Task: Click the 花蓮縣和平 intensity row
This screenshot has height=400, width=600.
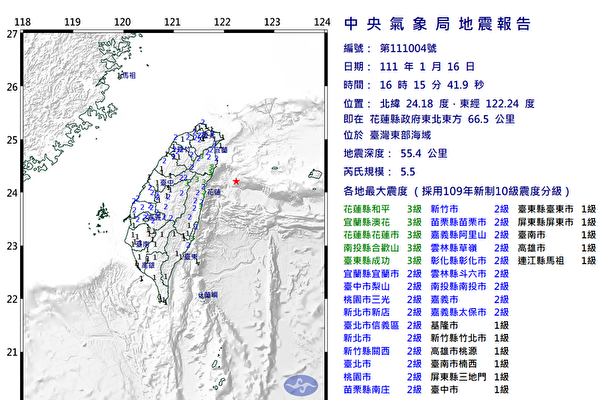Action: (x=382, y=209)
